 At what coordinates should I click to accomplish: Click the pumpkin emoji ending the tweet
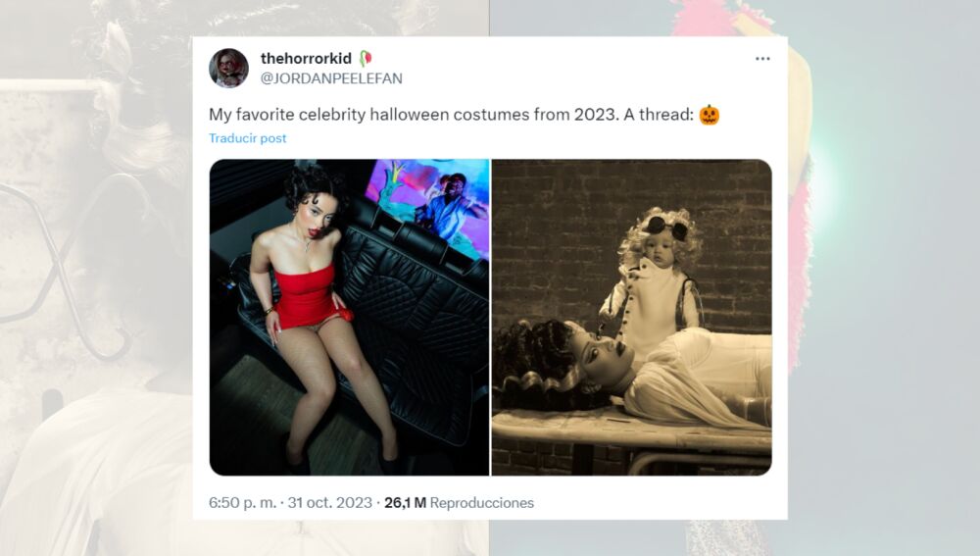(710, 115)
